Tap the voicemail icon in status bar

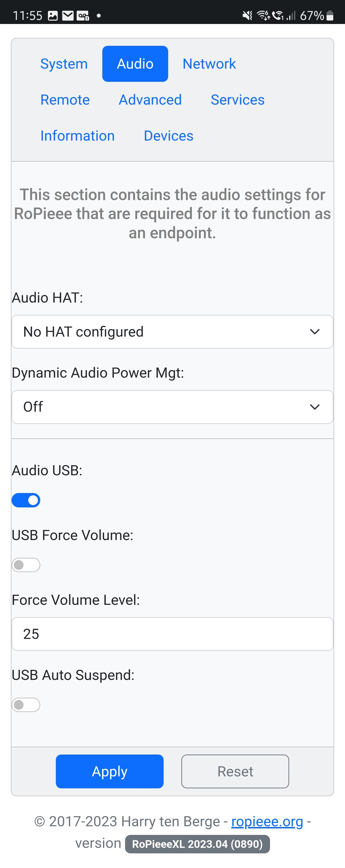click(x=83, y=16)
